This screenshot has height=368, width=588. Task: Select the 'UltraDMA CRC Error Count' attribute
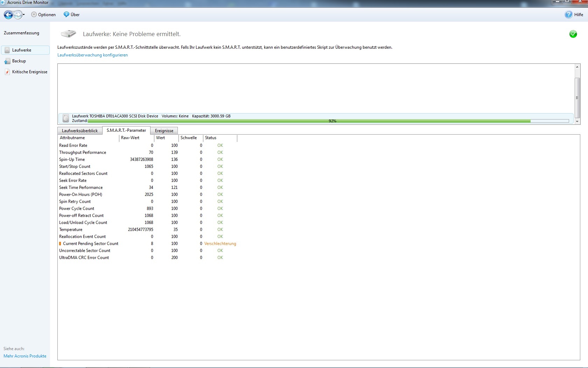pyautogui.click(x=84, y=258)
